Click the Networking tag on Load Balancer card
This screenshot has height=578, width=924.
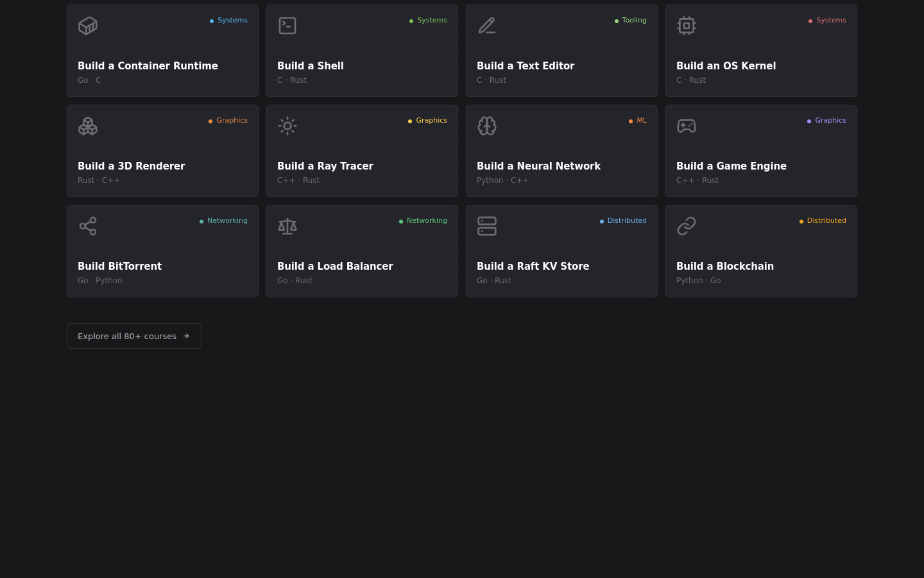(423, 221)
